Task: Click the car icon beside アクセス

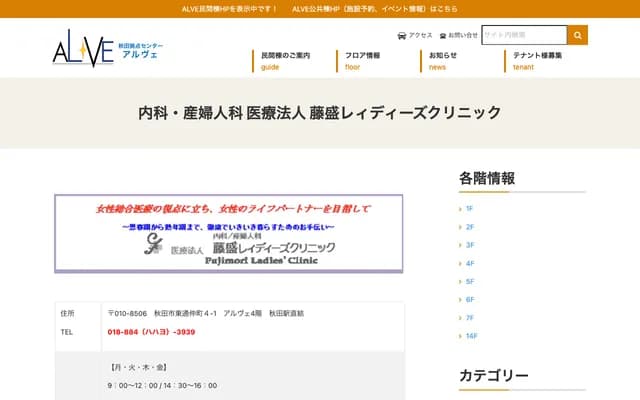Action: coord(402,35)
